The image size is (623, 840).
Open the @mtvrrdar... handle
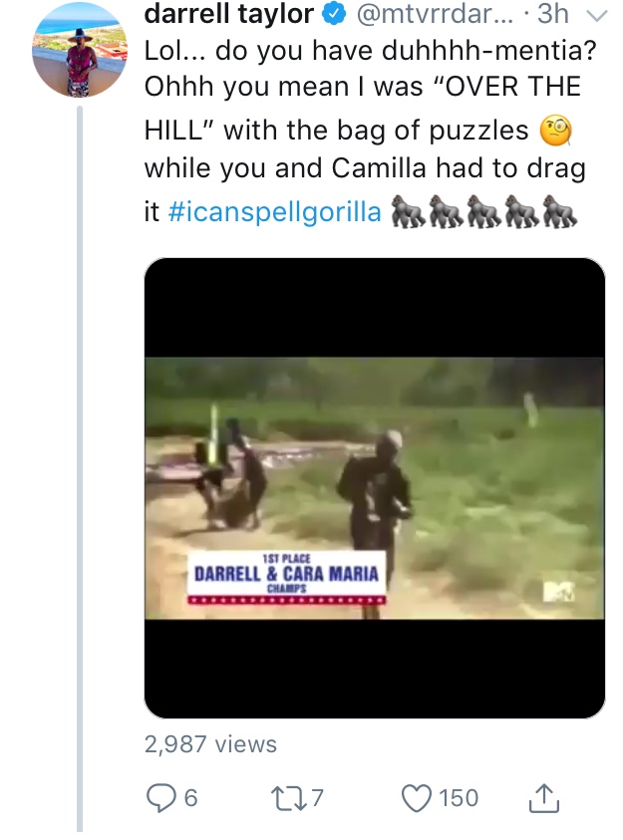435,14
